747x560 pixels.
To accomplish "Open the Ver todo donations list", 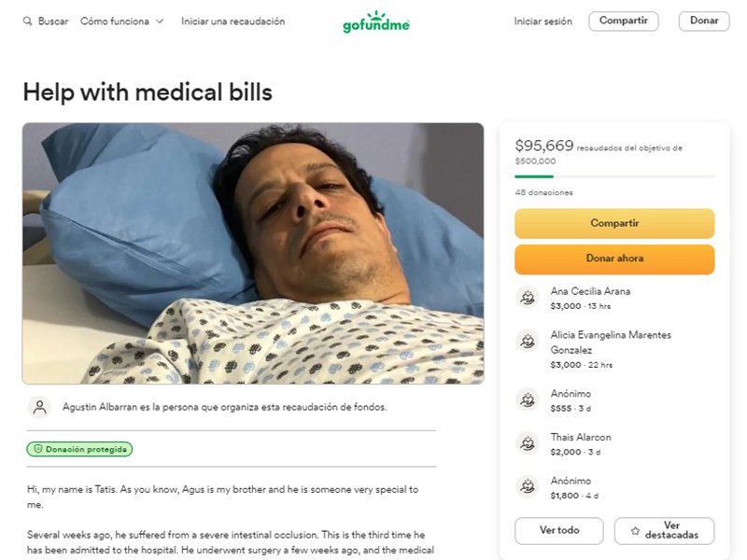I will [x=559, y=531].
